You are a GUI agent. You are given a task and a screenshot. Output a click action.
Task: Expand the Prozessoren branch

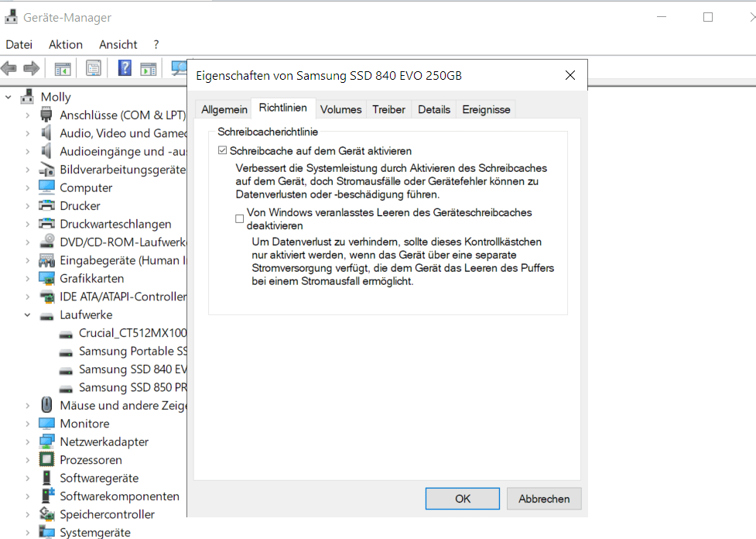[28, 460]
